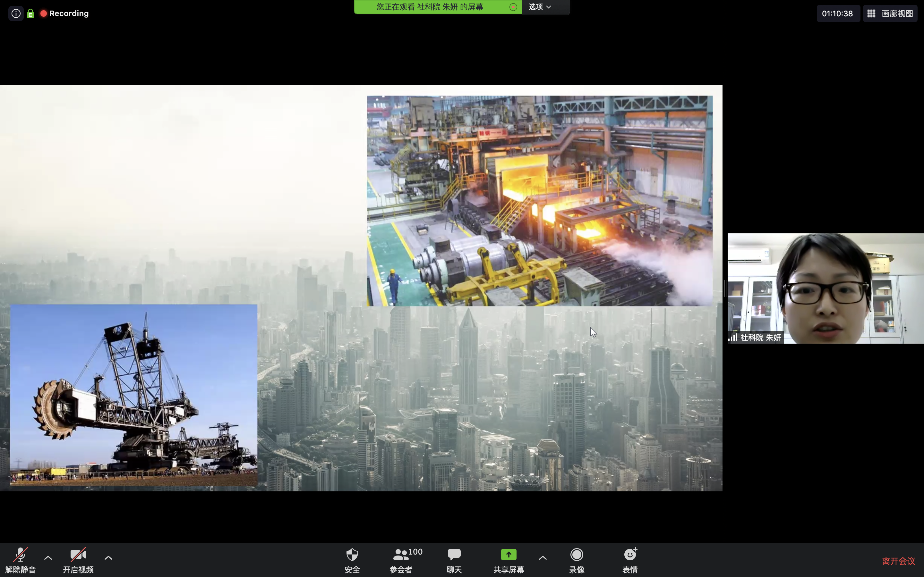Leave meeting via 离开会议
Screen dimensions: 924x577
pyautogui.click(x=898, y=561)
